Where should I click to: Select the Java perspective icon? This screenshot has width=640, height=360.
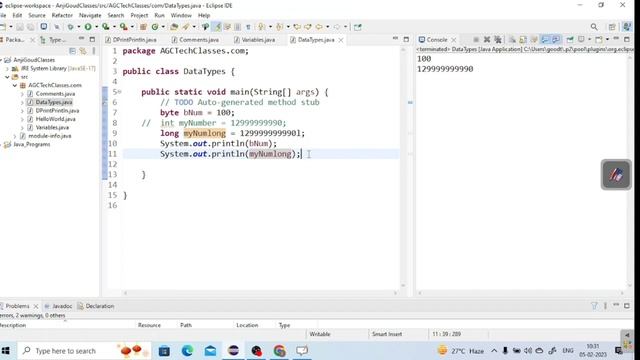[627, 27]
